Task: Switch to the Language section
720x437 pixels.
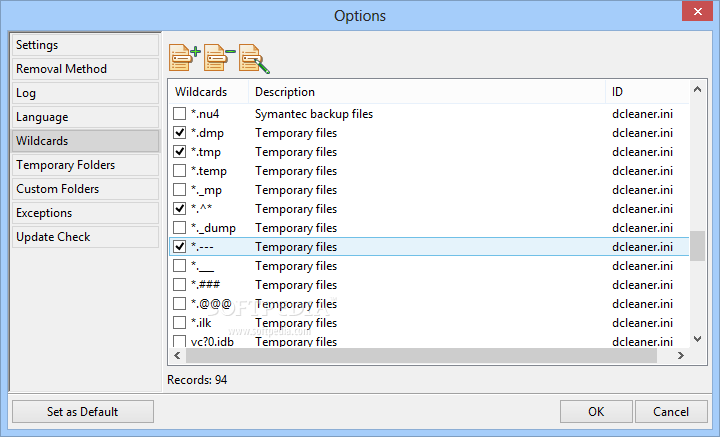Action: pyautogui.click(x=85, y=117)
